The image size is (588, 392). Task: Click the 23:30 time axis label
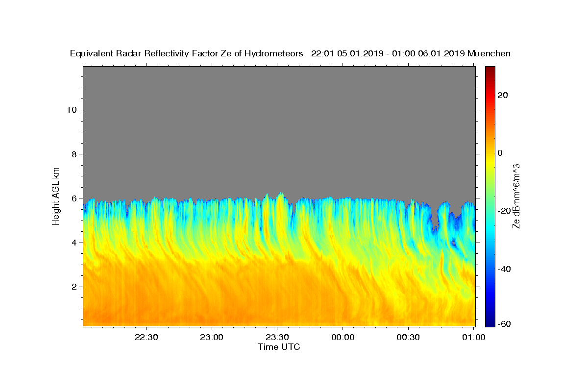[x=277, y=337]
